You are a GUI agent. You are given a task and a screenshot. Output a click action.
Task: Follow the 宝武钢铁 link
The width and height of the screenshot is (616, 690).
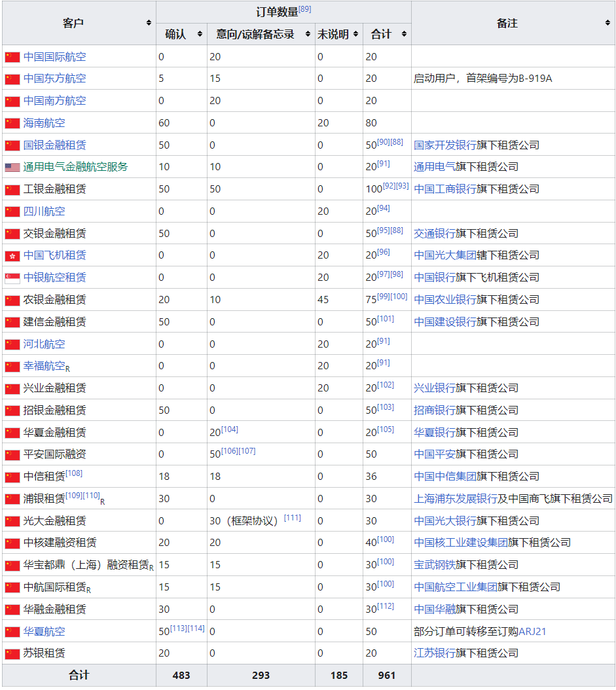(434, 565)
